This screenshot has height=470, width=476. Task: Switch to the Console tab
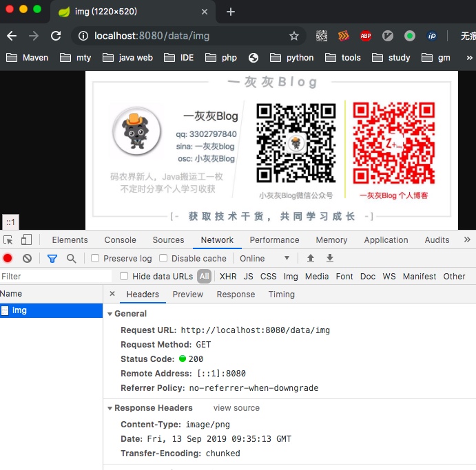click(120, 240)
